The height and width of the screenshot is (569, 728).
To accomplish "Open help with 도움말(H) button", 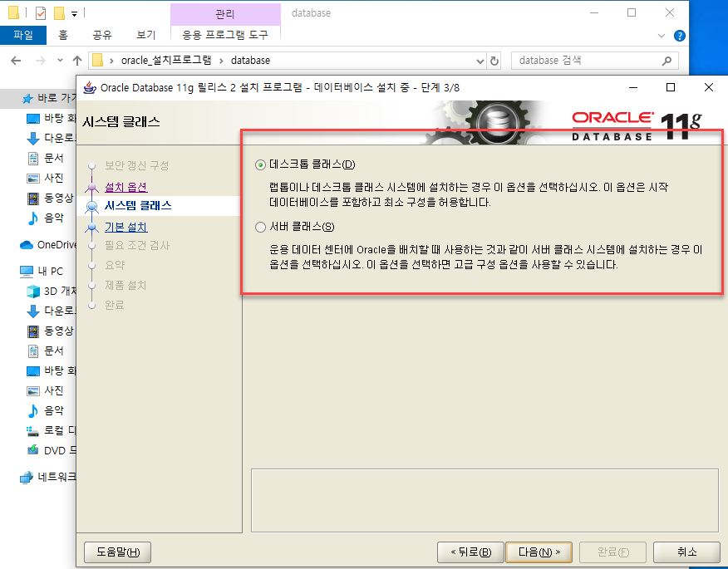I will click(x=118, y=552).
